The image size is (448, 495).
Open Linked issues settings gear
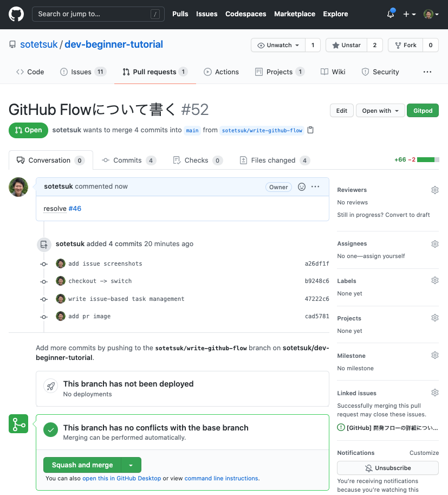click(435, 393)
